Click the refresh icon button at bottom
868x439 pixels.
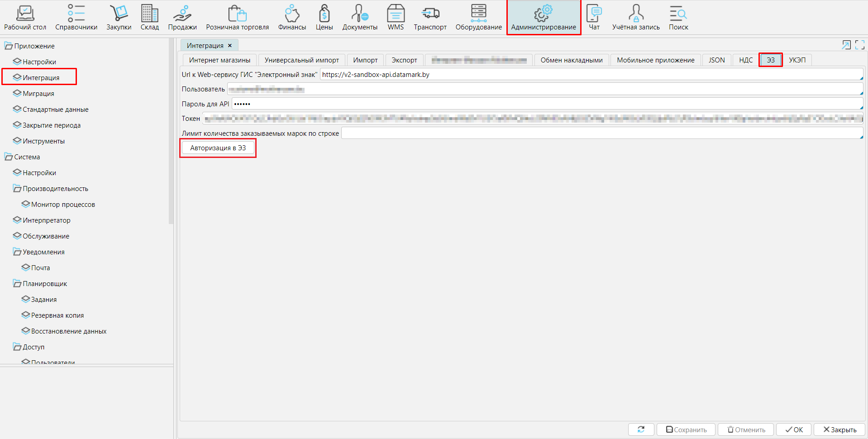(641, 429)
